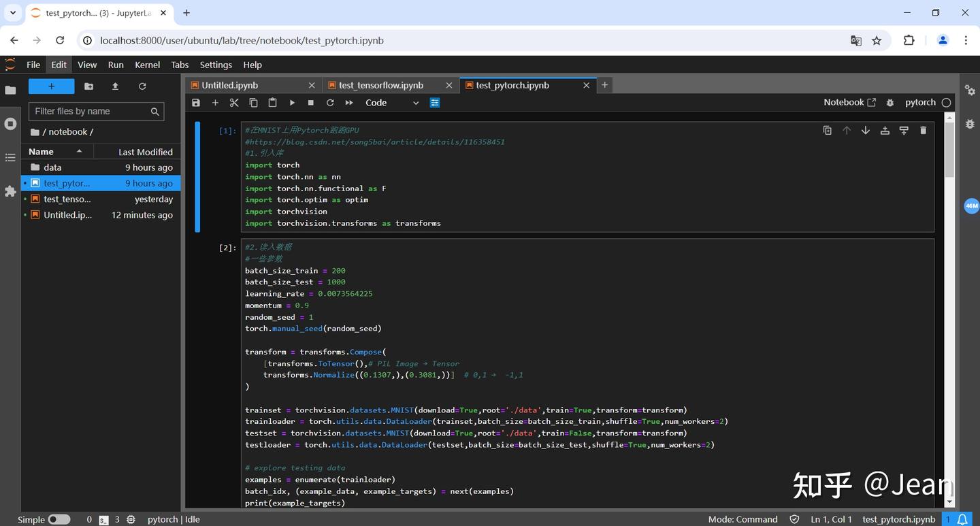
Task: Interrupt the kernel with the stop icon
Action: point(311,103)
